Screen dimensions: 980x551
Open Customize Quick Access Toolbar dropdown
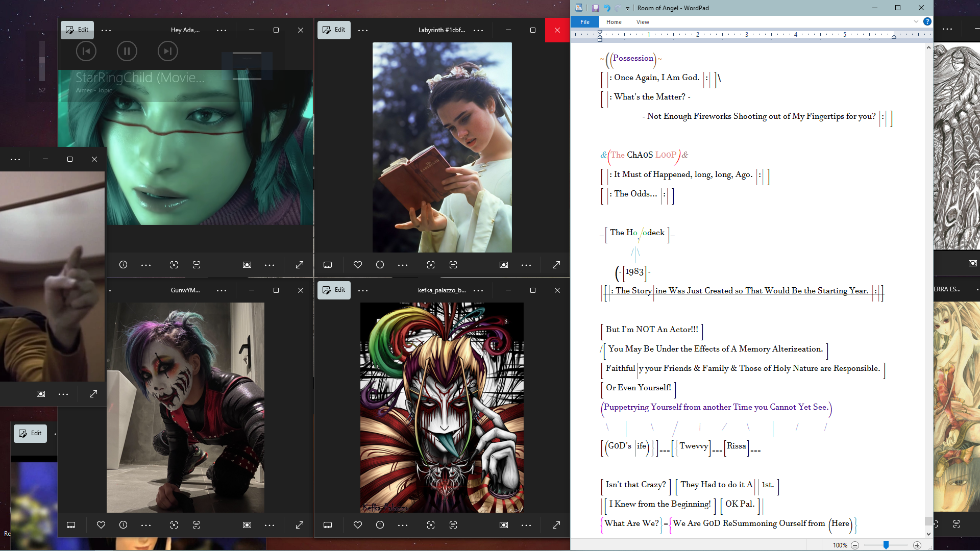tap(627, 8)
